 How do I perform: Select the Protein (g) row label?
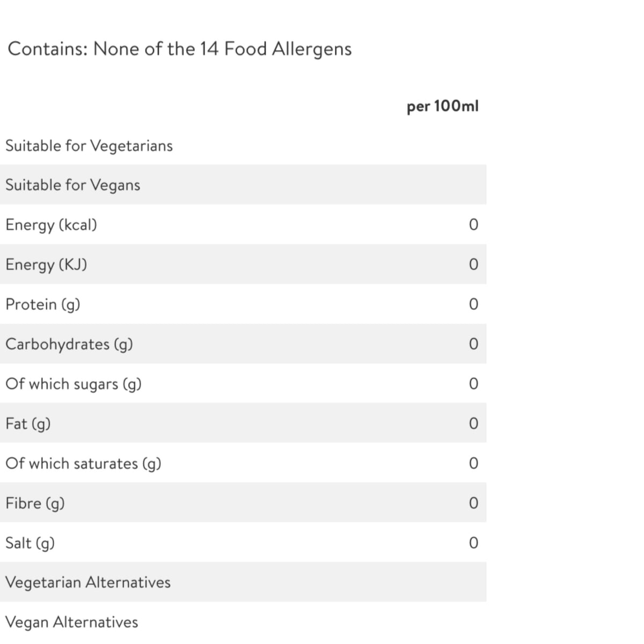(43, 304)
